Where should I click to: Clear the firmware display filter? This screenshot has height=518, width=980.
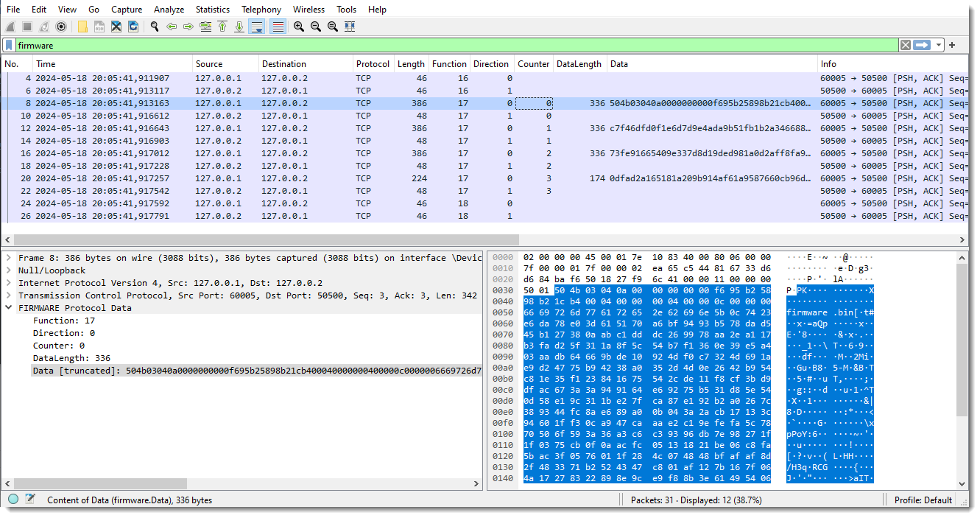click(x=905, y=45)
